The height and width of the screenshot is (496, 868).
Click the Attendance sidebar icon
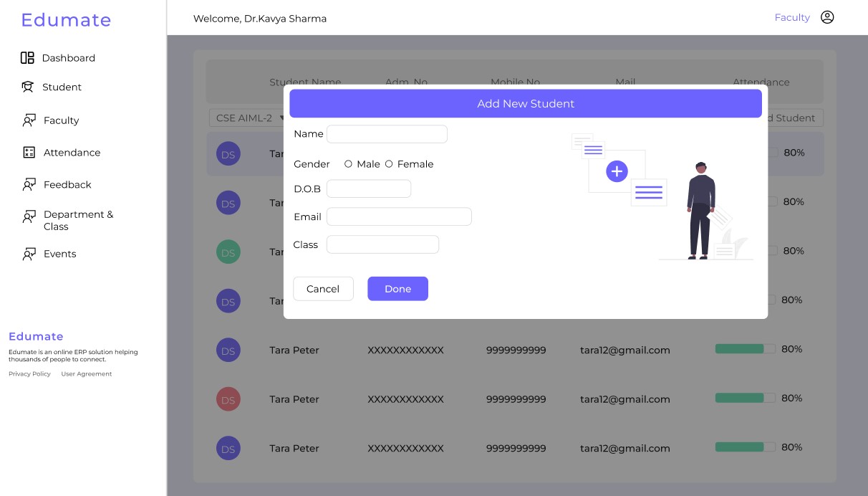[x=29, y=153]
